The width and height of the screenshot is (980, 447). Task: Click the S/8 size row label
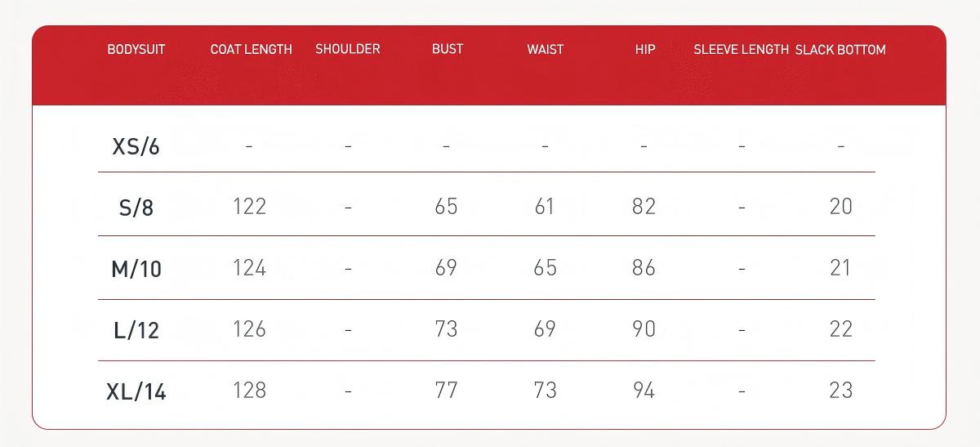pyautogui.click(x=136, y=208)
